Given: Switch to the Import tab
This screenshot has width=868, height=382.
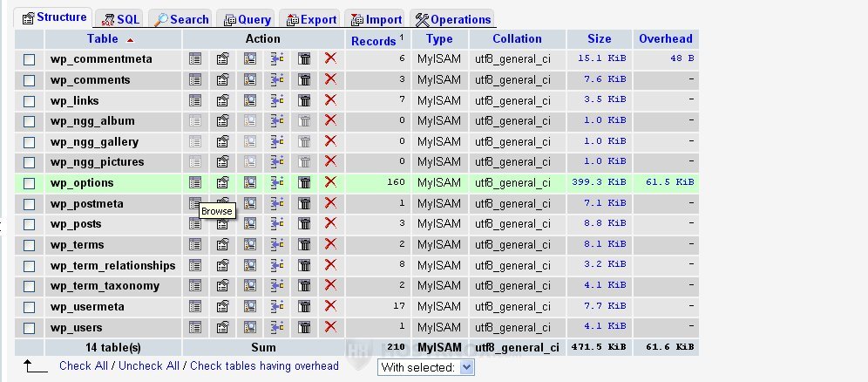Looking at the screenshot, I should [376, 19].
